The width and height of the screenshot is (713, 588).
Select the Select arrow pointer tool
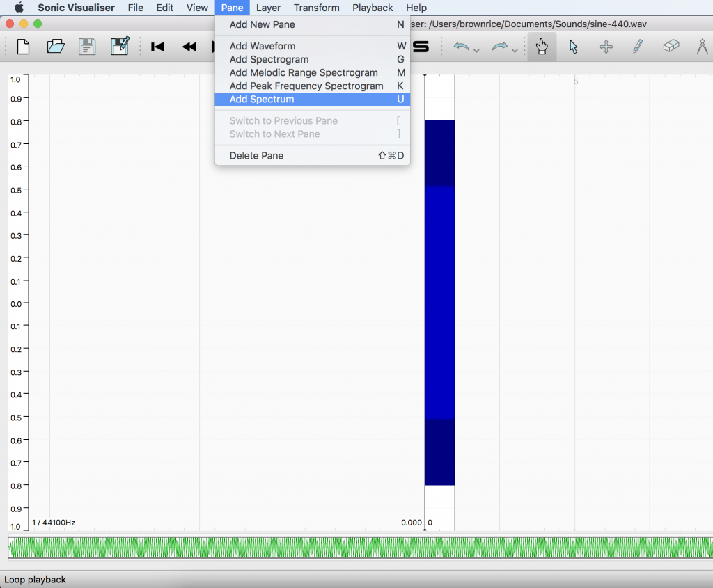(x=574, y=47)
